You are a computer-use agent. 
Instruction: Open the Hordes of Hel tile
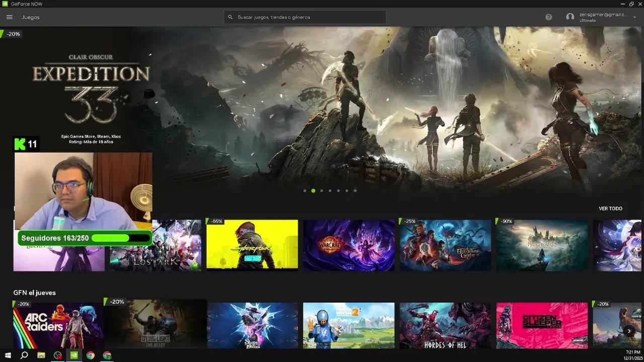coord(445,325)
